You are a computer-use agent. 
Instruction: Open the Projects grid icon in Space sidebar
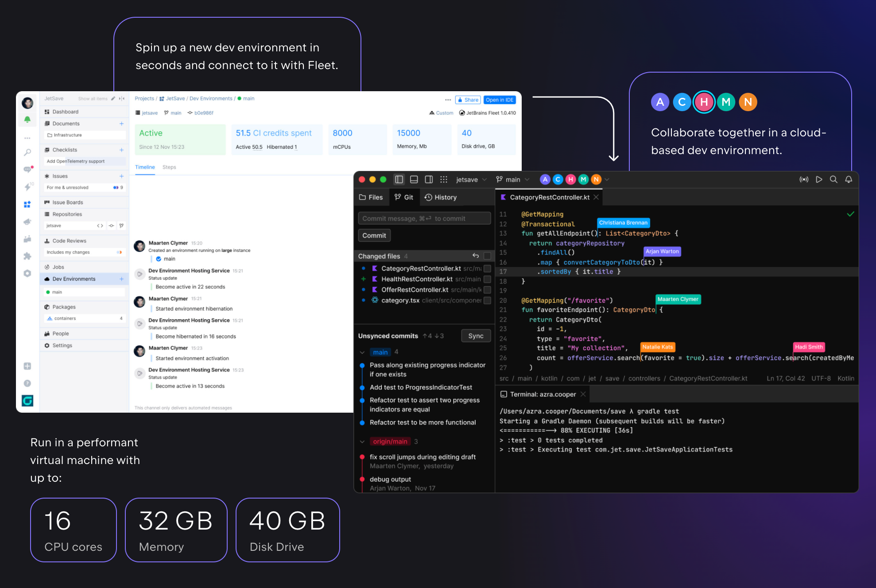tap(27, 204)
